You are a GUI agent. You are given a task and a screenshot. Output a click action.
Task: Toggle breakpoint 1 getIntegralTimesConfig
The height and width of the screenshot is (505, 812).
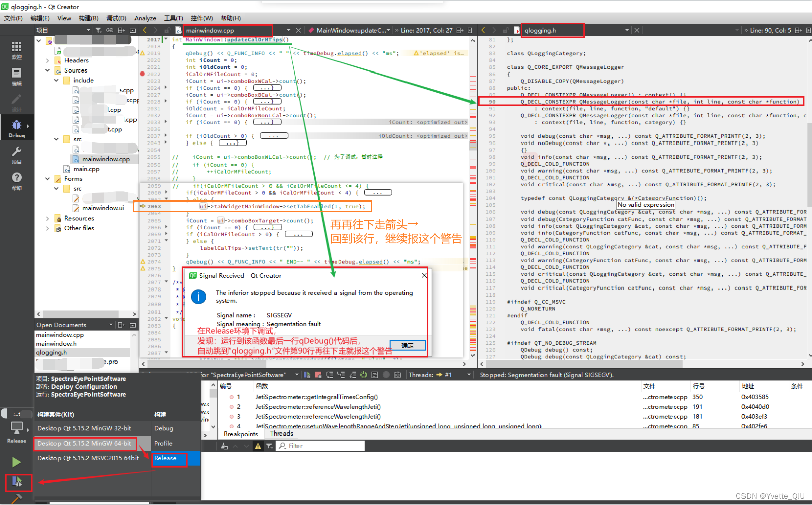(x=232, y=397)
